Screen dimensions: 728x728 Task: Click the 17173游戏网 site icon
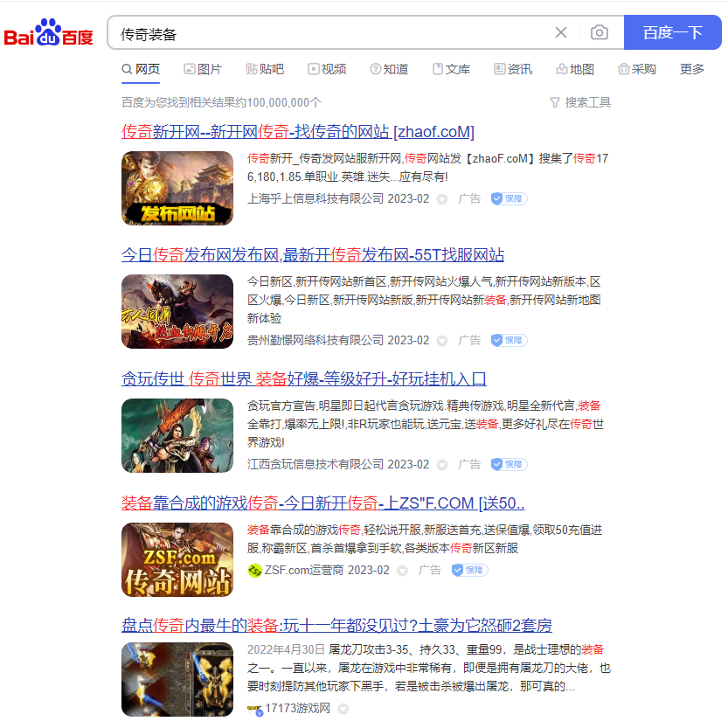point(254,709)
